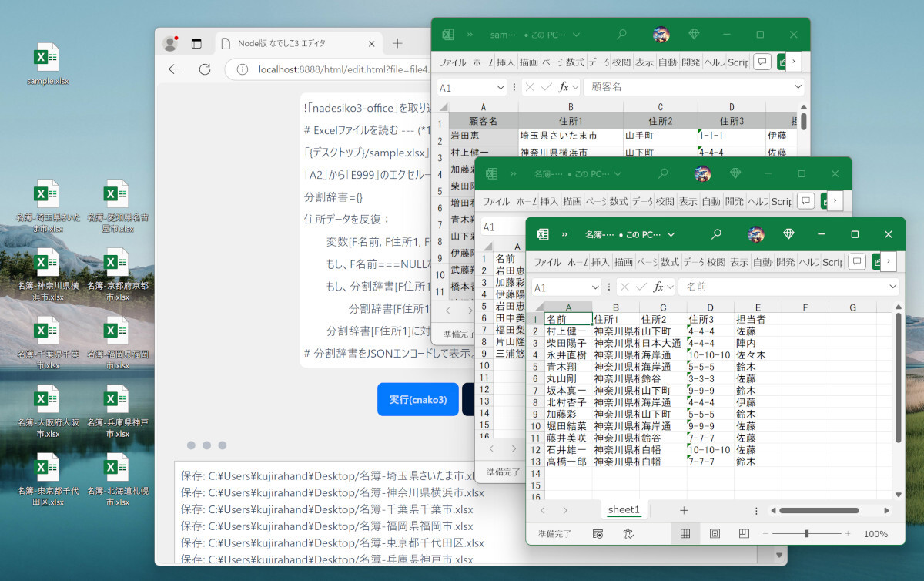Click the vertical scrollbar in the front Excel
The height and width of the screenshot is (581, 924).
[898, 378]
